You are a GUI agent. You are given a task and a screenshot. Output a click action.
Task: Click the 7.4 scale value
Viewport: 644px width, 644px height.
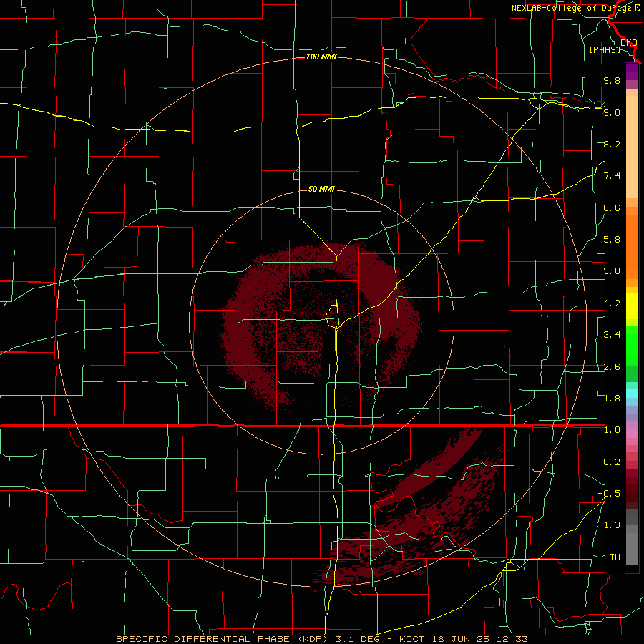(612, 176)
